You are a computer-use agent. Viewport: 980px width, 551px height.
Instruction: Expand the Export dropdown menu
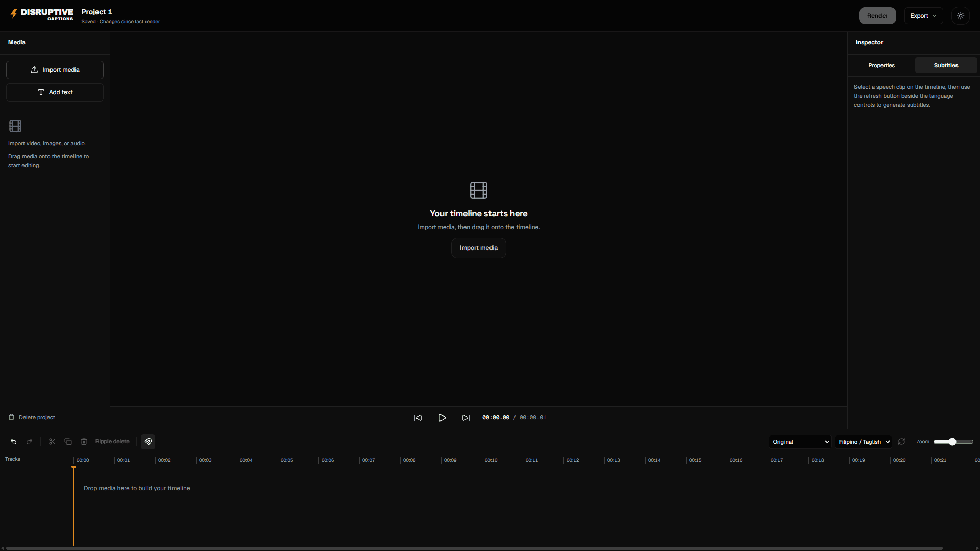(x=923, y=16)
